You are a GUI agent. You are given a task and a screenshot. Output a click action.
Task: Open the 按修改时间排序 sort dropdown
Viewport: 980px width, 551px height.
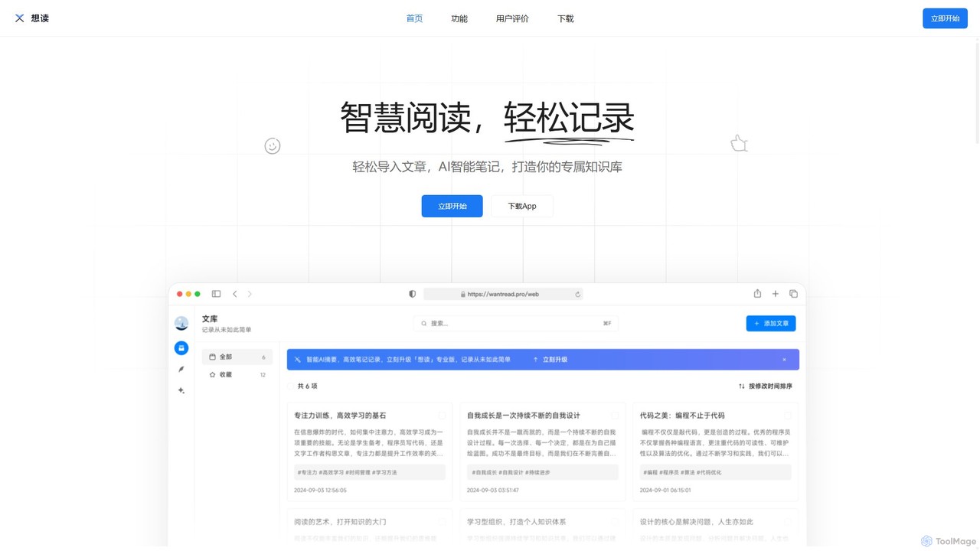(766, 386)
